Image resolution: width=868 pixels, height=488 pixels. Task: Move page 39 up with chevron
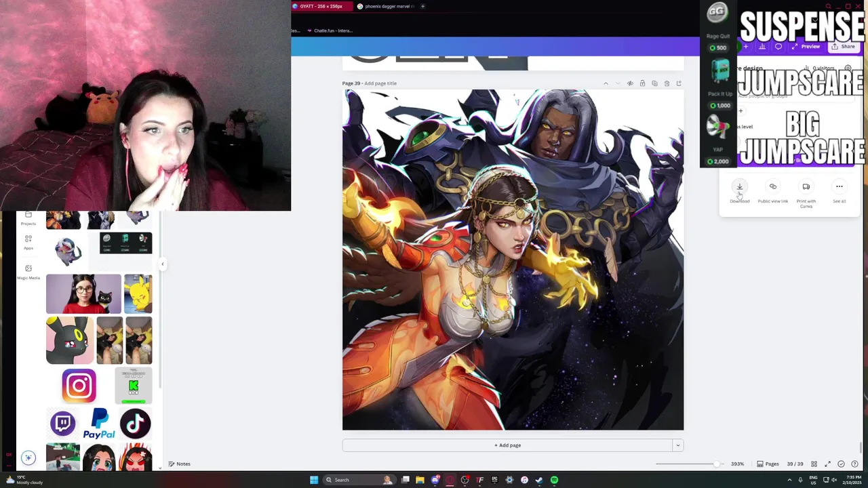[606, 83]
